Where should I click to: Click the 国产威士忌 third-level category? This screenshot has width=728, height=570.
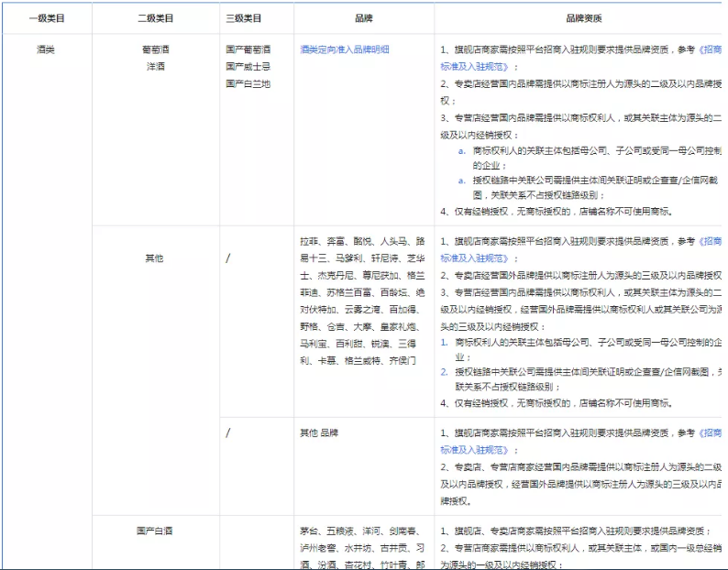coord(248,66)
